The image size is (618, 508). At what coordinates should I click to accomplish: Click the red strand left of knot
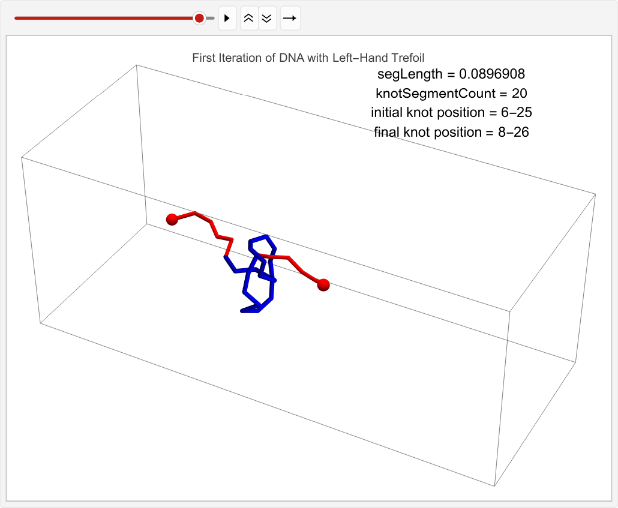pyautogui.click(x=205, y=221)
